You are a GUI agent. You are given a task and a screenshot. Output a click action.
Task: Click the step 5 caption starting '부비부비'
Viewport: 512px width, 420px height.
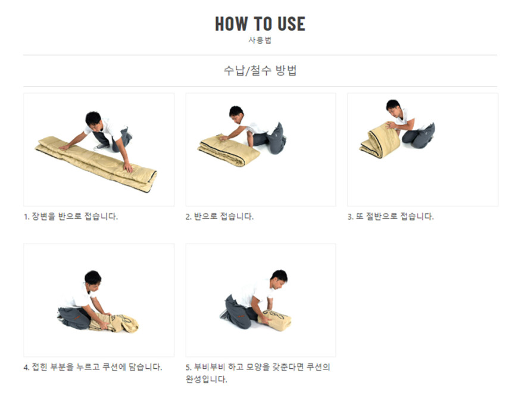(x=258, y=373)
